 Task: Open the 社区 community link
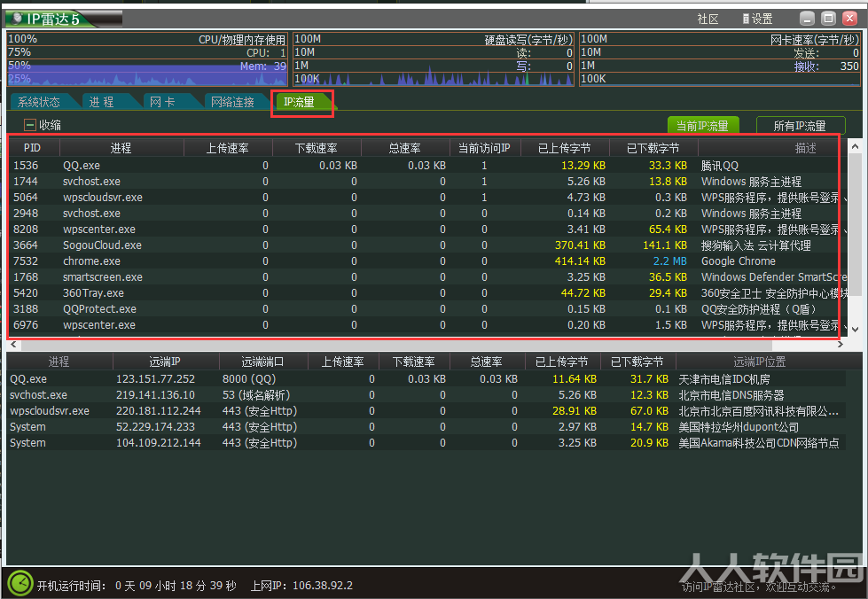coord(708,19)
